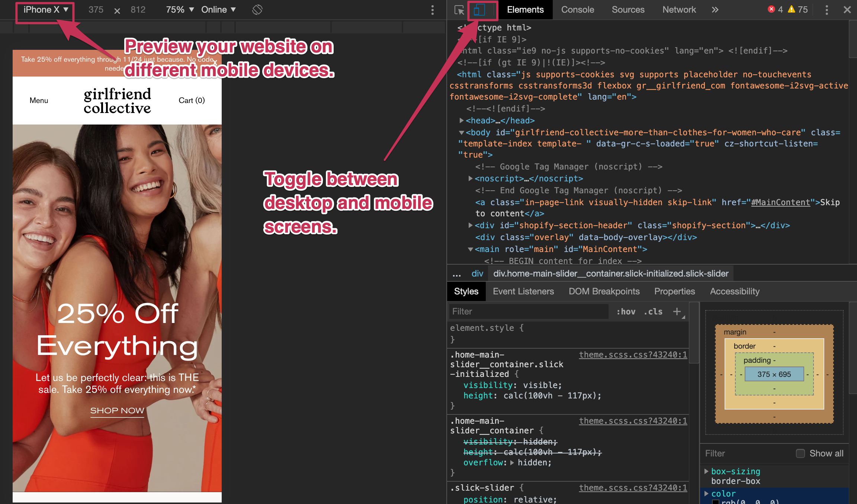Click the Filter styles input field
The width and height of the screenshot is (857, 504).
pos(529,311)
